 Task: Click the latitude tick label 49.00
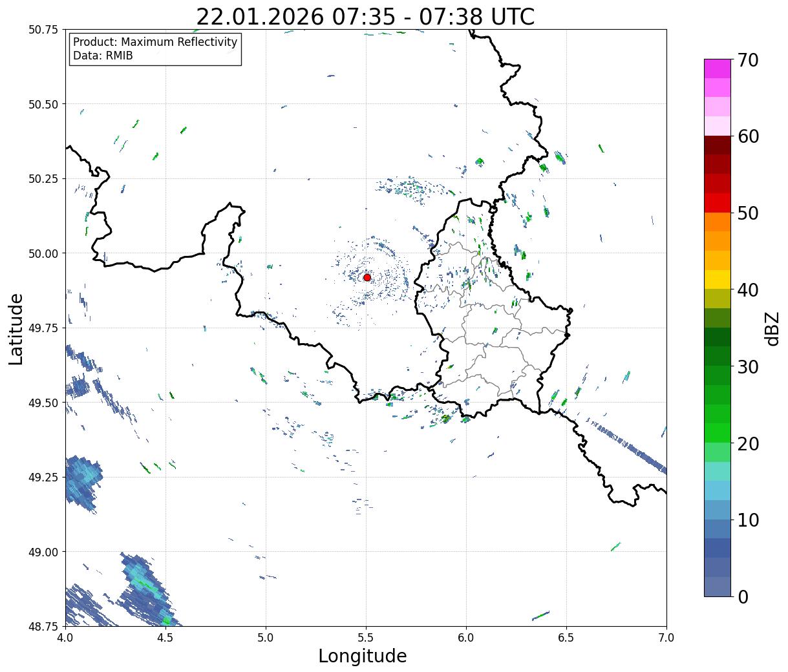(x=43, y=552)
